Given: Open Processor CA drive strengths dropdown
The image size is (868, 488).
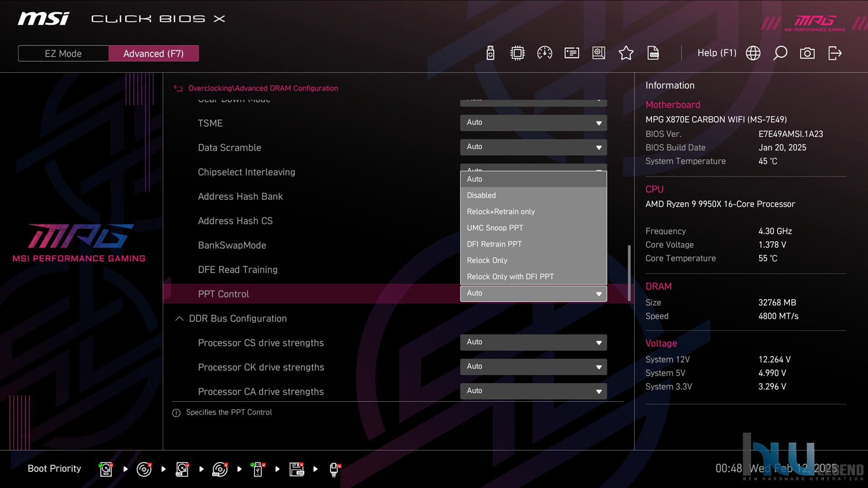Looking at the screenshot, I should 533,391.
